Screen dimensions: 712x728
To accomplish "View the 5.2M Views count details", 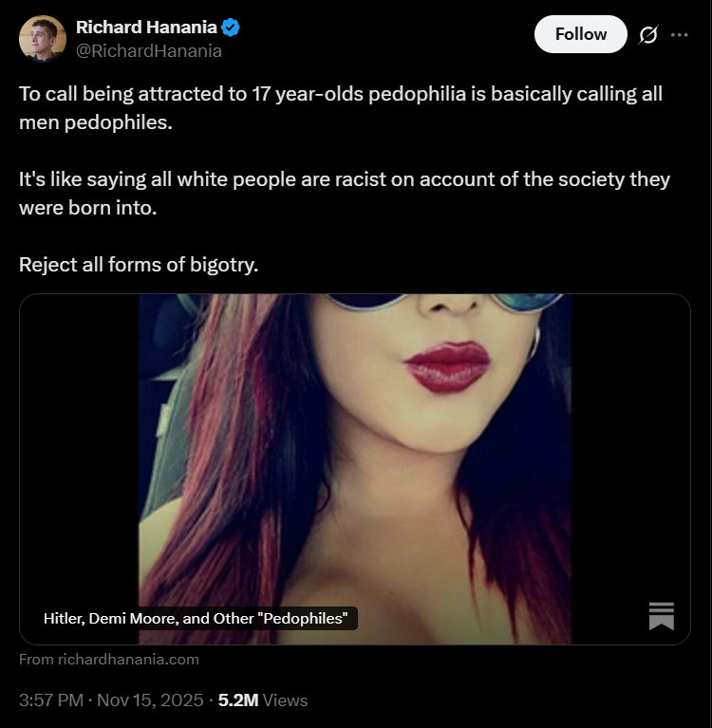I will coord(263,700).
